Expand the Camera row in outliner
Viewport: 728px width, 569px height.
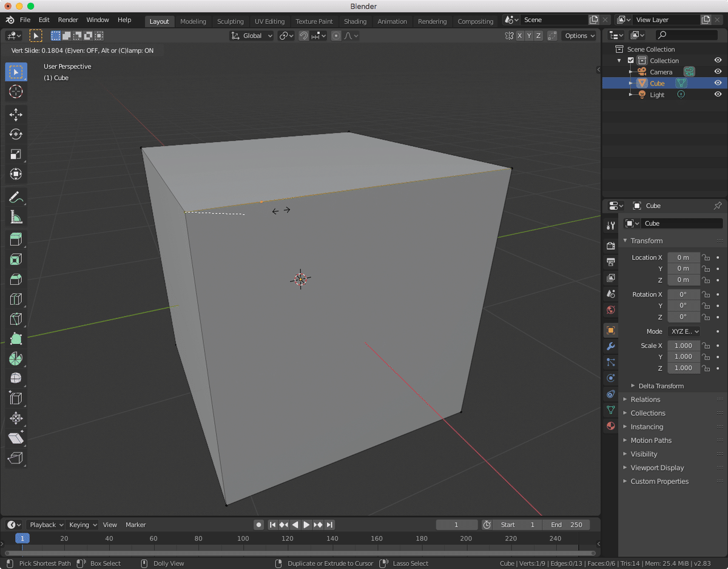(x=631, y=72)
